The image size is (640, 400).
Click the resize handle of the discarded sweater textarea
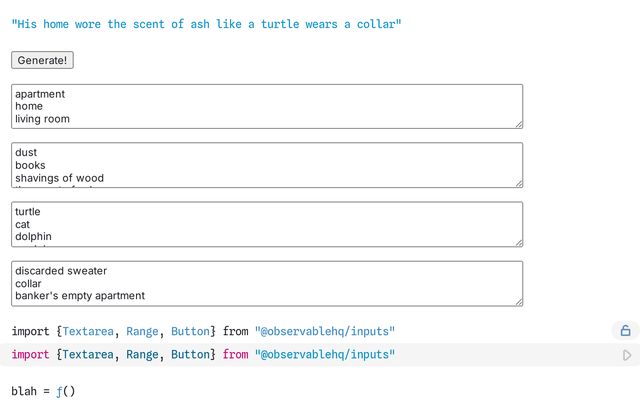pos(518,301)
